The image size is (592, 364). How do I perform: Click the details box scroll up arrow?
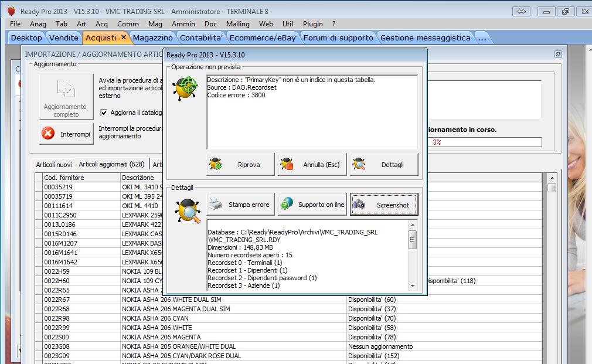[x=413, y=225]
